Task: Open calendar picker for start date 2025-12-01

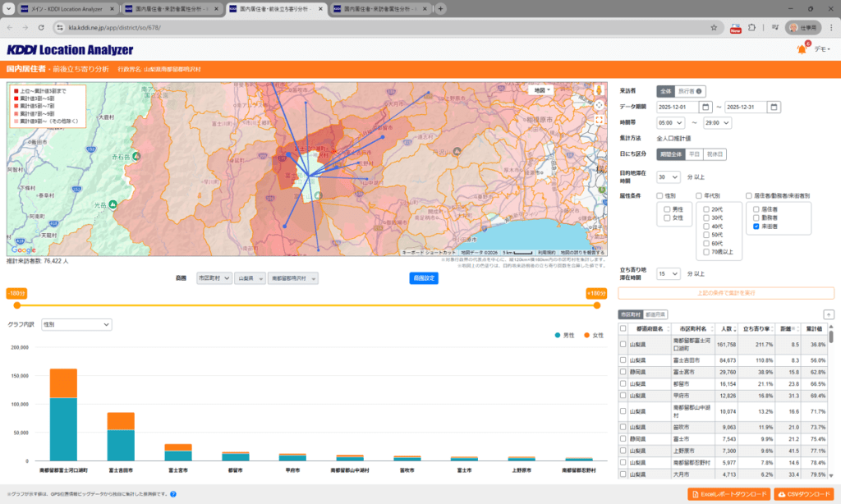Action: pos(705,107)
